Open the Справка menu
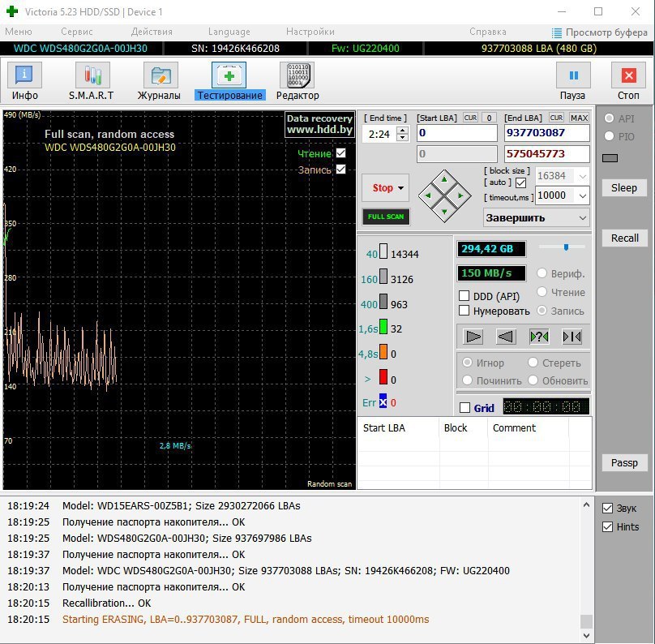 (487, 32)
